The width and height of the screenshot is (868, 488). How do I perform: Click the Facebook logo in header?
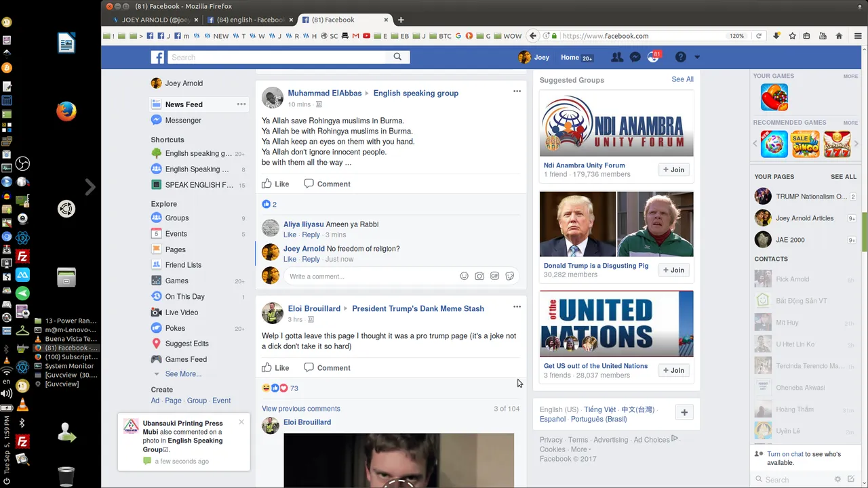pyautogui.click(x=157, y=58)
